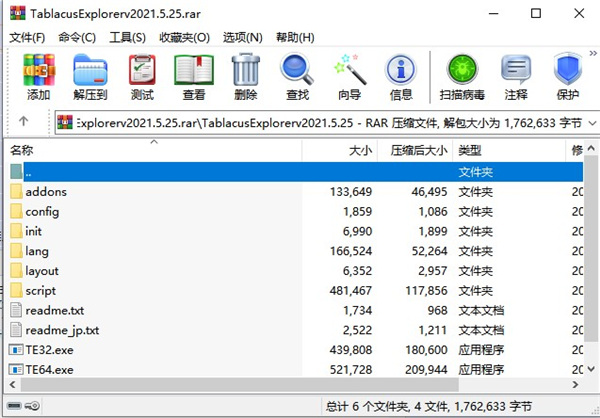Click the 扫描病毒 (Virus scan) icon
Image resolution: width=600 pixels, height=418 pixels.
pyautogui.click(x=462, y=78)
